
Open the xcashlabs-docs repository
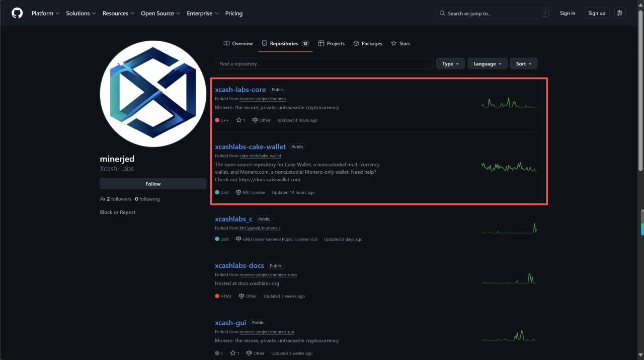pos(239,265)
